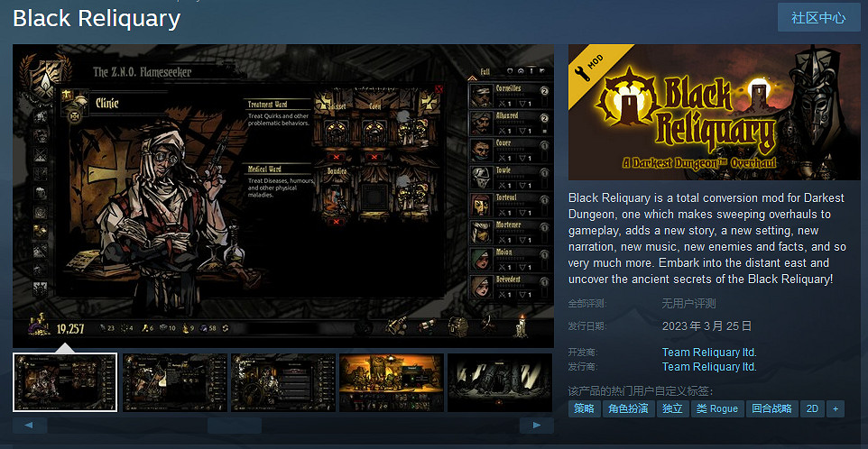The width and height of the screenshot is (868, 449).
Task: Click the thumbnail strip scrollbar handle
Action: click(235, 426)
